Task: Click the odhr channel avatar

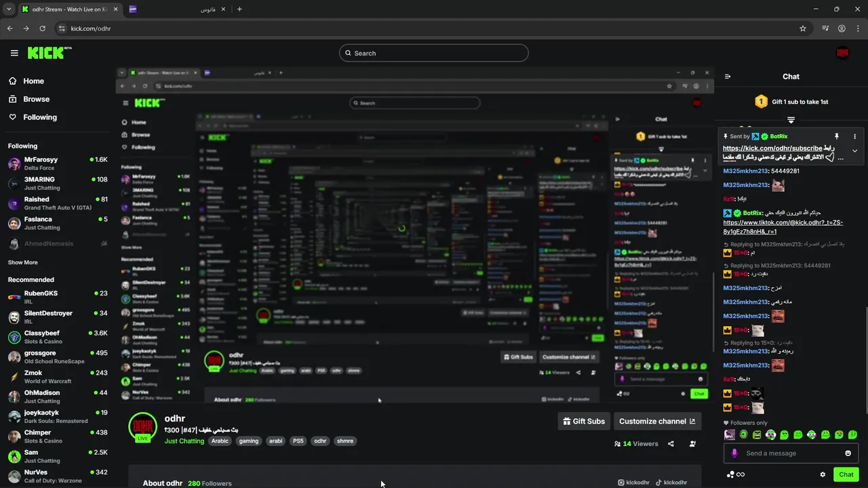Action: [x=142, y=427]
